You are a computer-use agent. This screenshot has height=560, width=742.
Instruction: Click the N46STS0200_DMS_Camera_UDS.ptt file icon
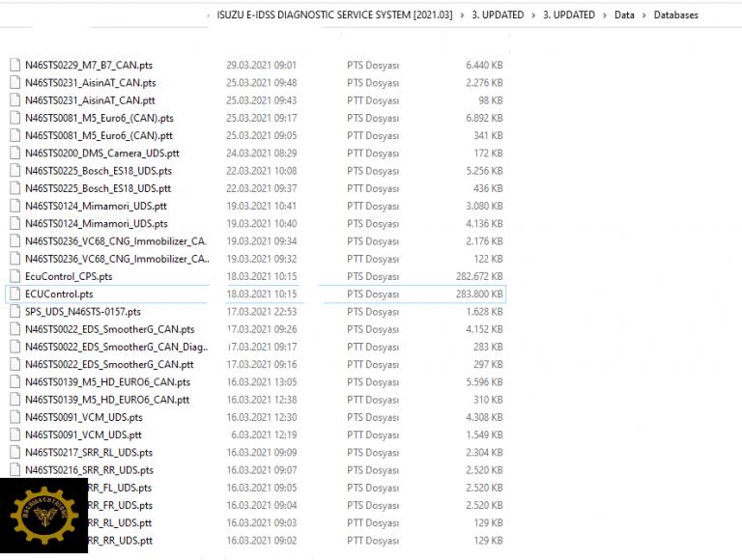[x=15, y=153]
